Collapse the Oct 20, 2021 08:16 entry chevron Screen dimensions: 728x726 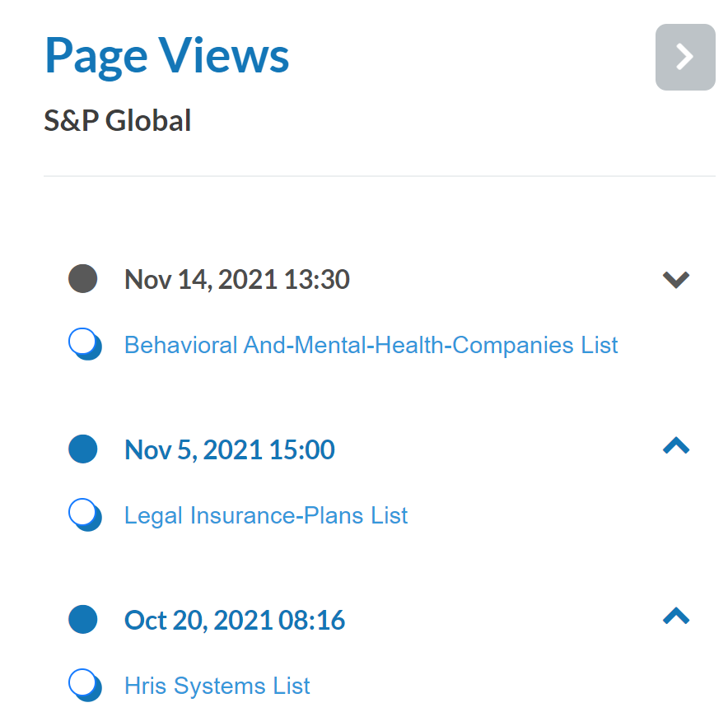675,617
